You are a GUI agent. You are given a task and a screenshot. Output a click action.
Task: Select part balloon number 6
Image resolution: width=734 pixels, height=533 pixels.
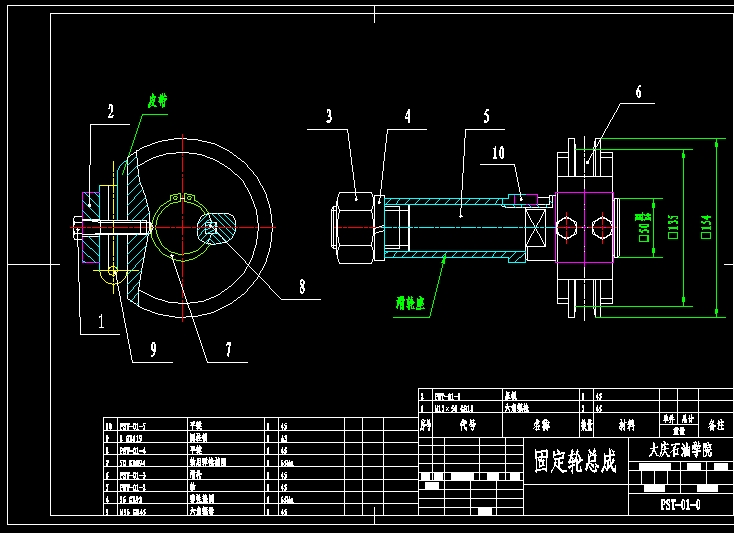[x=639, y=92]
